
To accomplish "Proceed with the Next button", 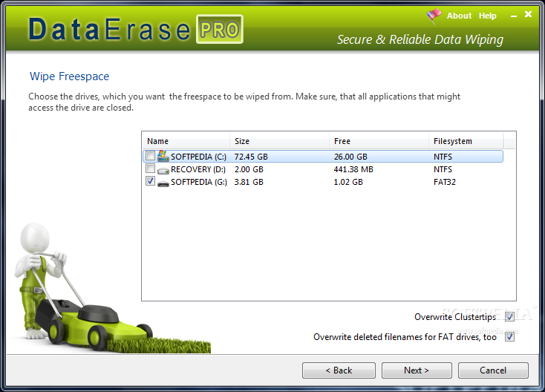I will pyautogui.click(x=417, y=370).
